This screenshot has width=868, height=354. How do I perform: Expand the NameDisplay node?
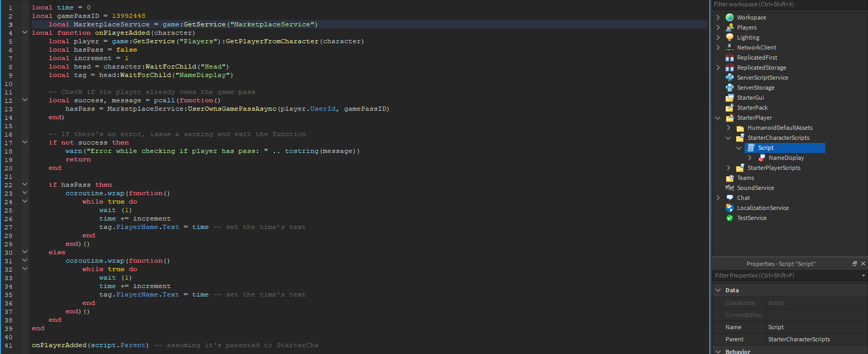pyautogui.click(x=750, y=158)
